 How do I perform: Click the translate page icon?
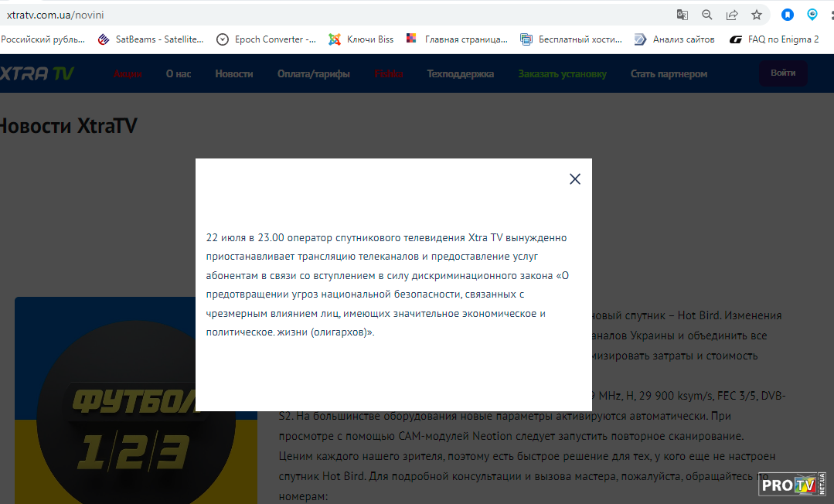682,15
